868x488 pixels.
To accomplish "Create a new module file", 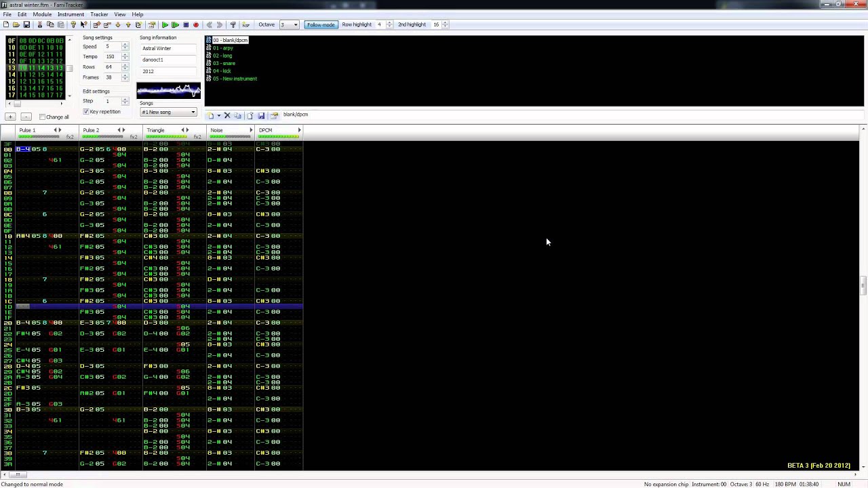I will click(5, 24).
